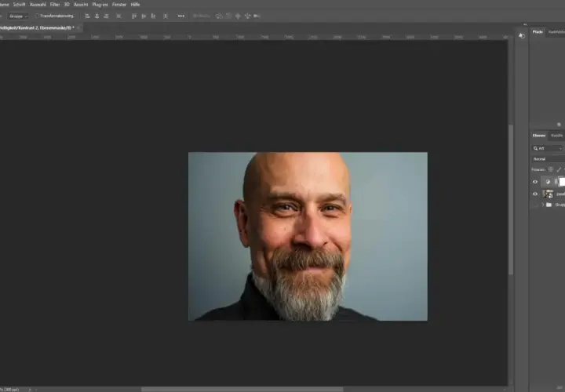The width and height of the screenshot is (565, 392).
Task: Open the three-dots more align options
Action: [181, 16]
